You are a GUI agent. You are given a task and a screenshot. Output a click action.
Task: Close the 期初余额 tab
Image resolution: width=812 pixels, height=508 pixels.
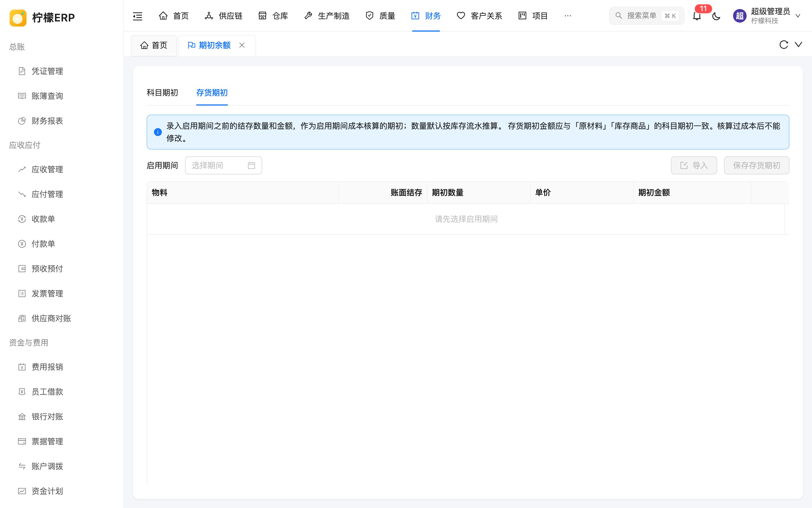pyautogui.click(x=242, y=45)
